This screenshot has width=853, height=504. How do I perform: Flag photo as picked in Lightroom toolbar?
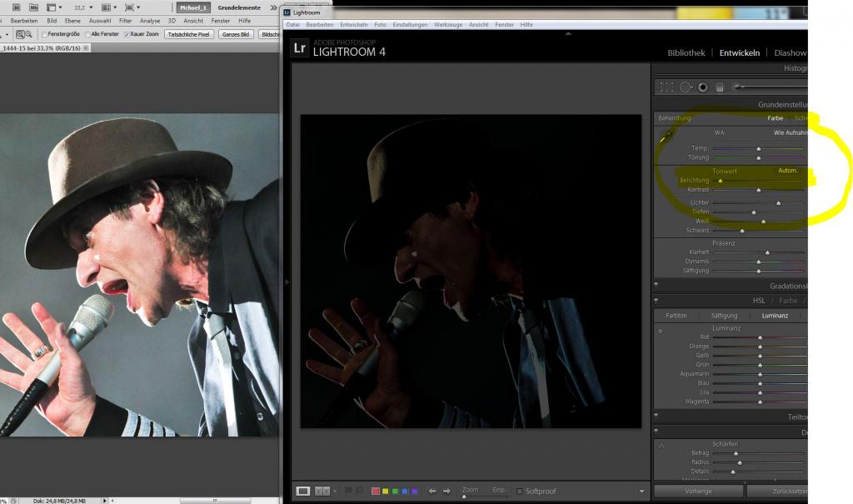(349, 491)
